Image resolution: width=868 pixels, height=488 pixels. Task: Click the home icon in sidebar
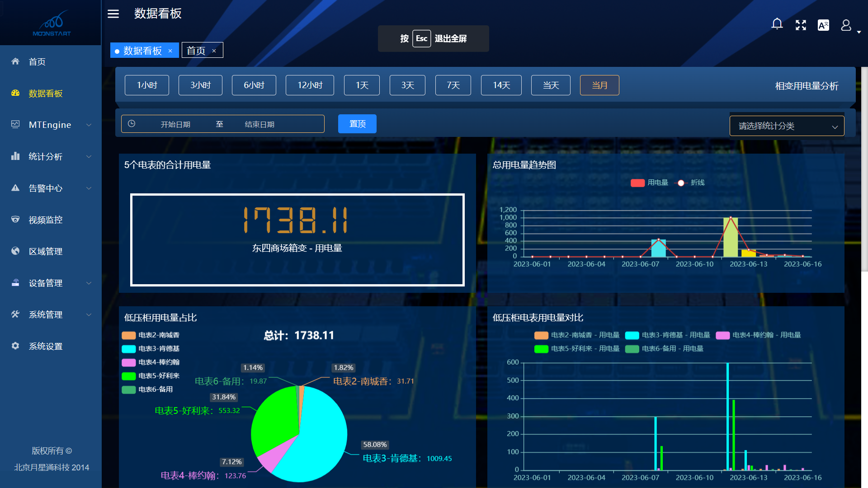[15, 61]
